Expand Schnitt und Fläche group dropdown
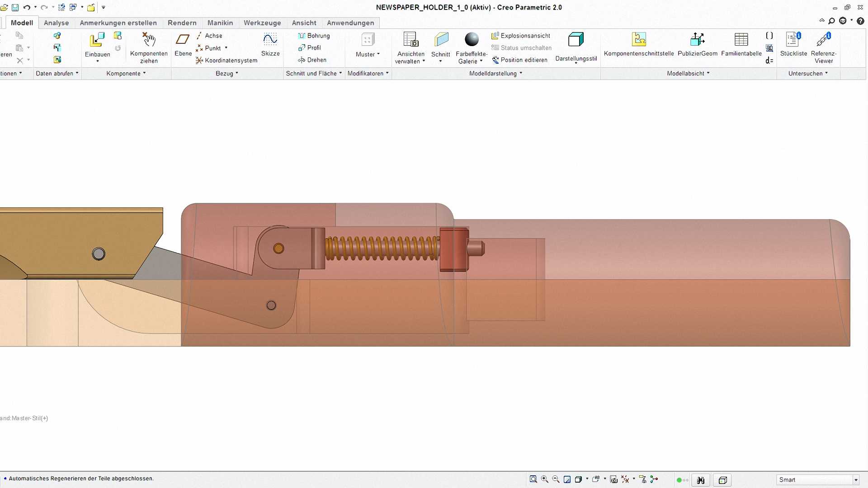Image resolution: width=868 pixels, height=488 pixels. 314,74
